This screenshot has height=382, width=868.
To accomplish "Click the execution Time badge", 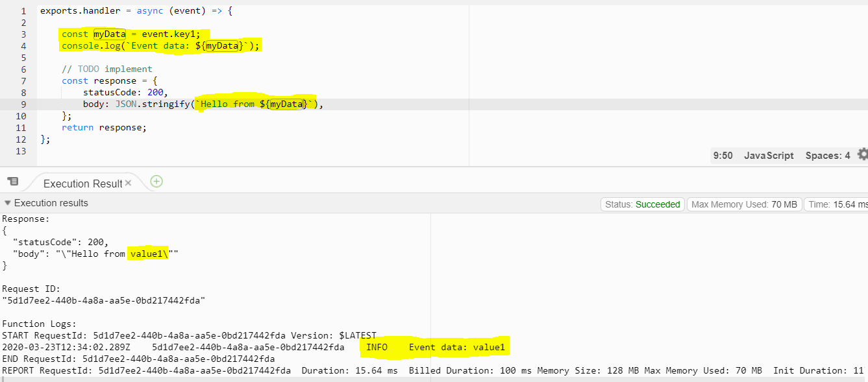I will click(837, 204).
